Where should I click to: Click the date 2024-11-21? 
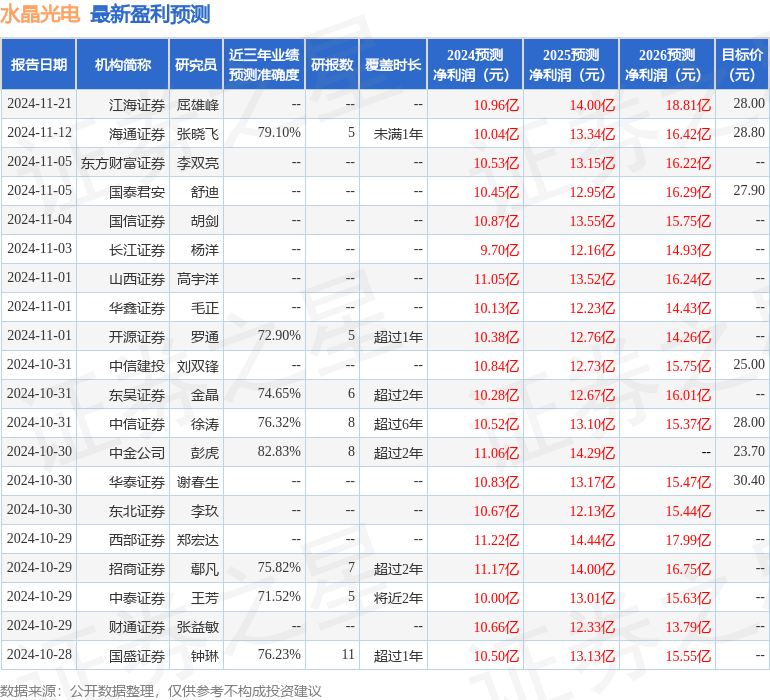coord(39,104)
